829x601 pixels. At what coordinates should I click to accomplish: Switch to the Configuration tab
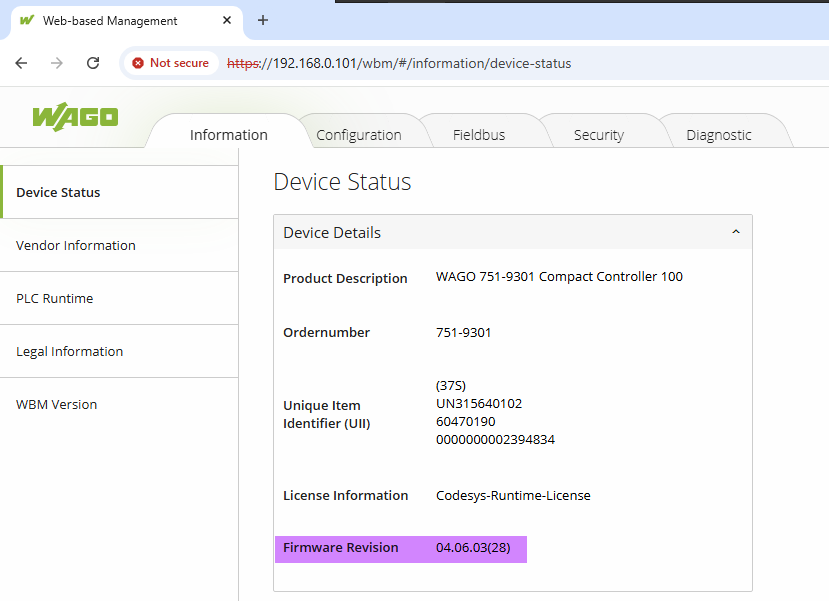pos(358,135)
